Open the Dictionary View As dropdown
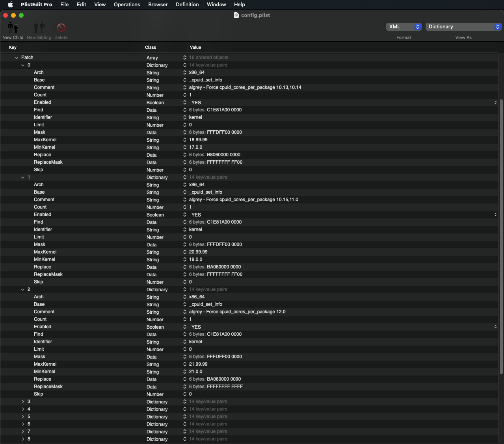This screenshot has height=444, width=504. [463, 27]
